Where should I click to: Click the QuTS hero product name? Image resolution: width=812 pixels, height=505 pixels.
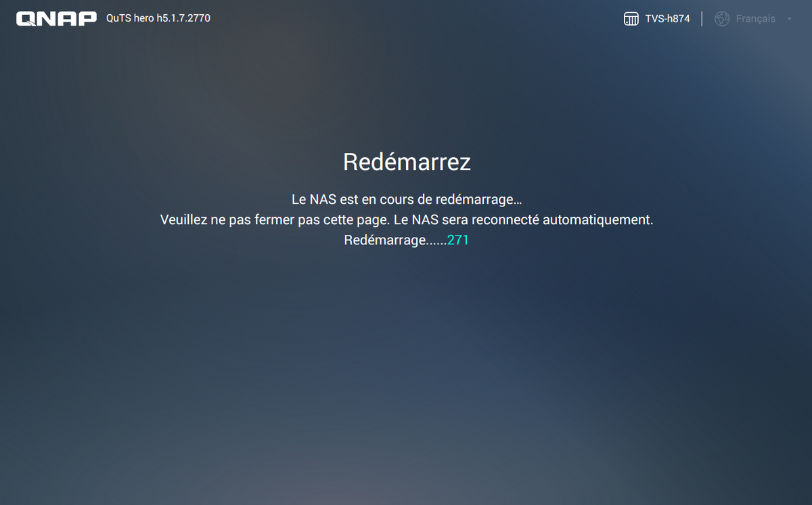point(130,18)
